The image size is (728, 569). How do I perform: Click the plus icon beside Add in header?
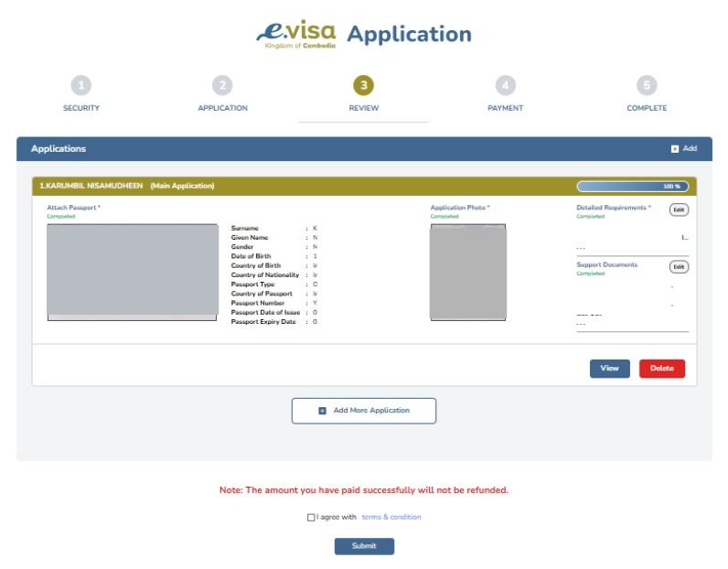(675, 148)
